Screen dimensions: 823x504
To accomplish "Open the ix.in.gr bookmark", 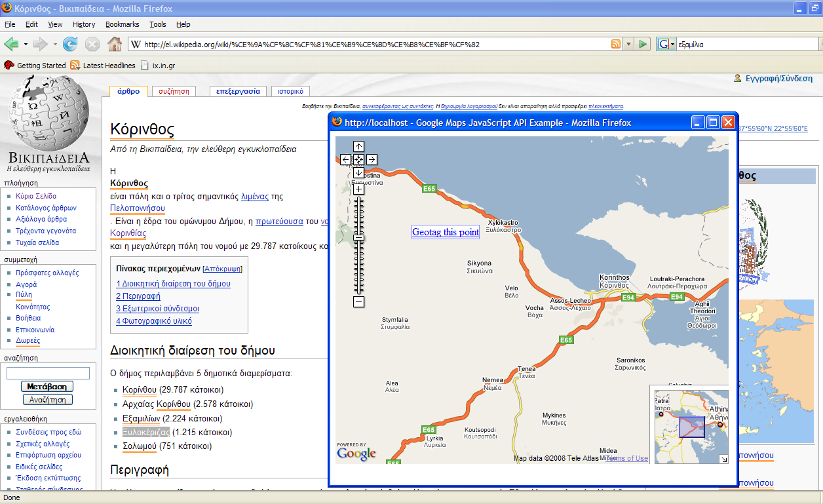I will pyautogui.click(x=158, y=66).
